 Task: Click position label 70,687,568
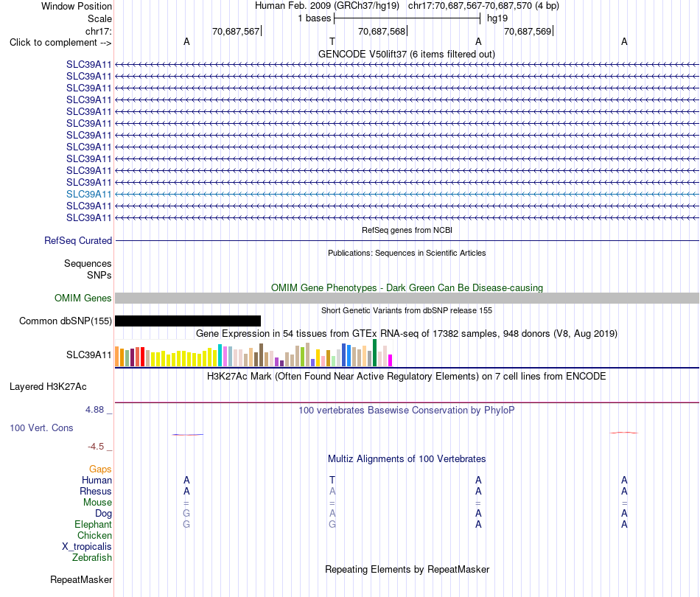[x=382, y=31]
